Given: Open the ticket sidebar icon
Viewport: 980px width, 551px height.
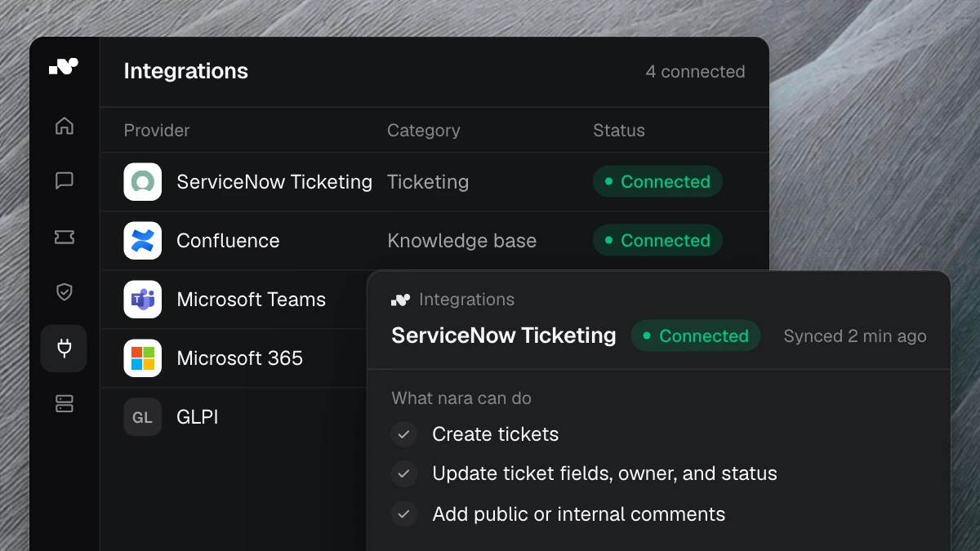Looking at the screenshot, I should 65,237.
